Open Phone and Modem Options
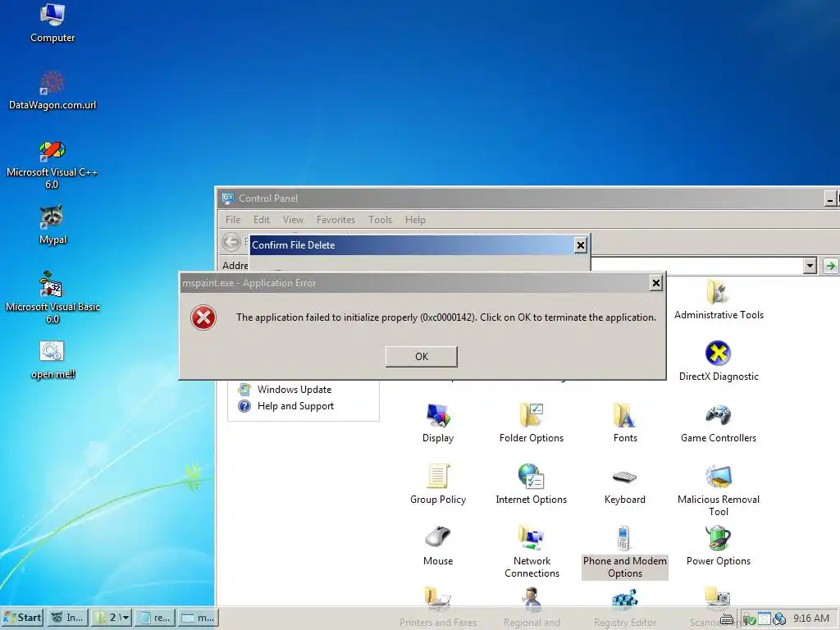 click(624, 552)
